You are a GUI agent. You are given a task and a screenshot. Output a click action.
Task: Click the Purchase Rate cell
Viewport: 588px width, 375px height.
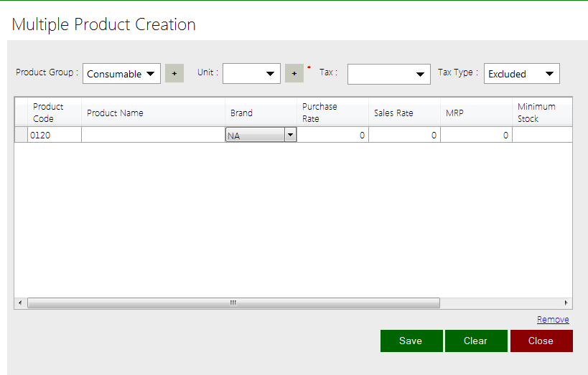pos(332,135)
